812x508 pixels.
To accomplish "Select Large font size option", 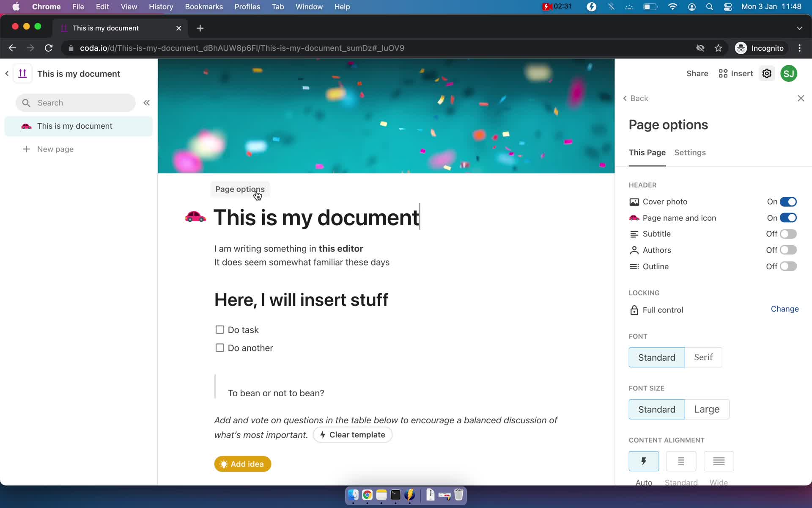I will point(705,409).
